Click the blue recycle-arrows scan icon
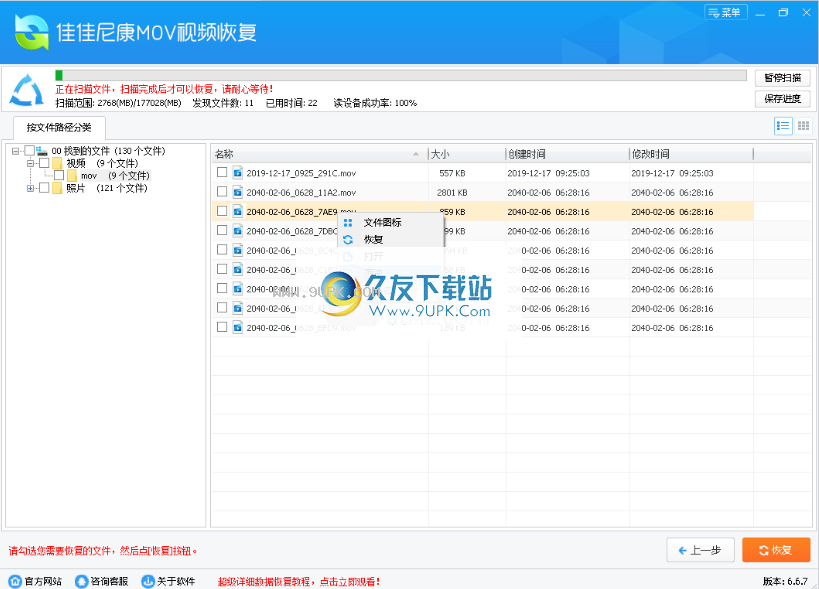 [27, 90]
